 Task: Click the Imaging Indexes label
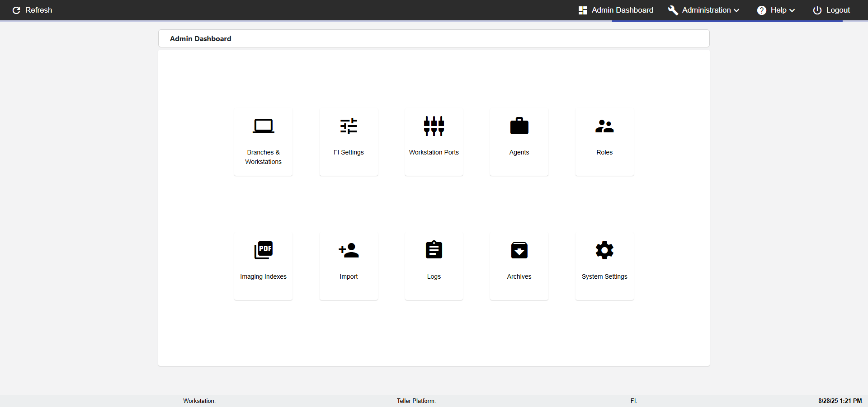click(263, 276)
